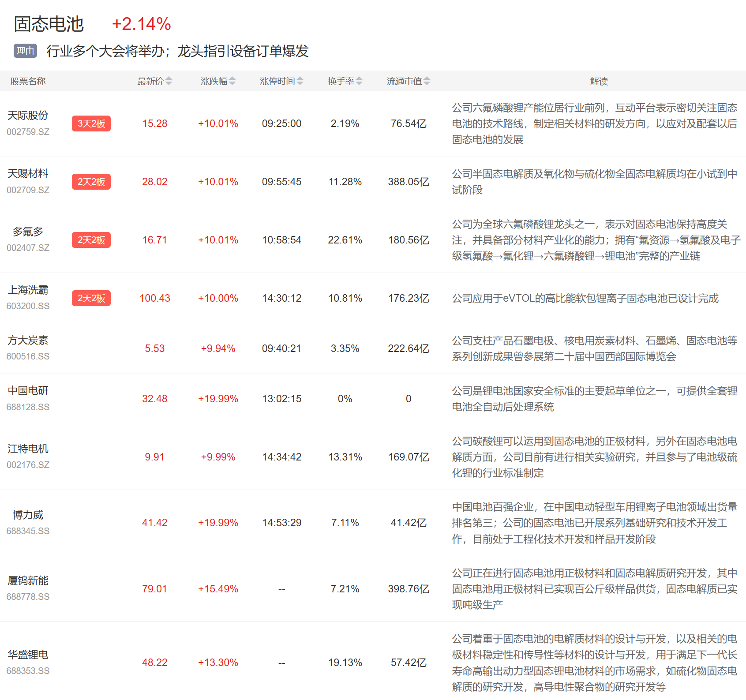Click 方大炭素 graphite electrode commentary text

click(x=594, y=348)
